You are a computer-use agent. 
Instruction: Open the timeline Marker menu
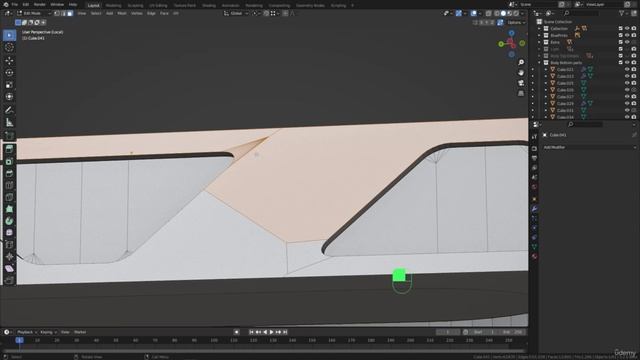click(80, 332)
